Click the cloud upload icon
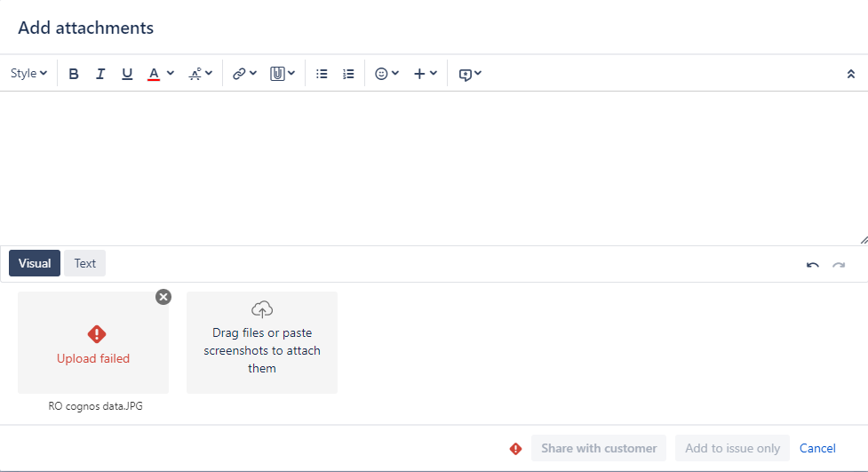 [x=262, y=309]
